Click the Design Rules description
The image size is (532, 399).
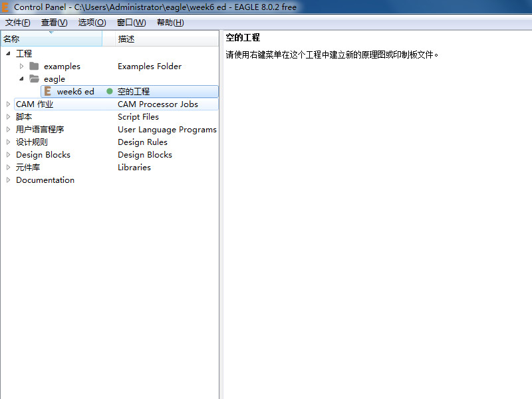point(142,142)
